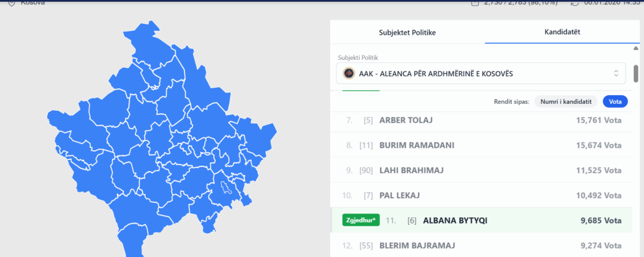Viewport: 644px width, 257px height.
Task: Click the counted polling stations icon
Action: point(474,3)
